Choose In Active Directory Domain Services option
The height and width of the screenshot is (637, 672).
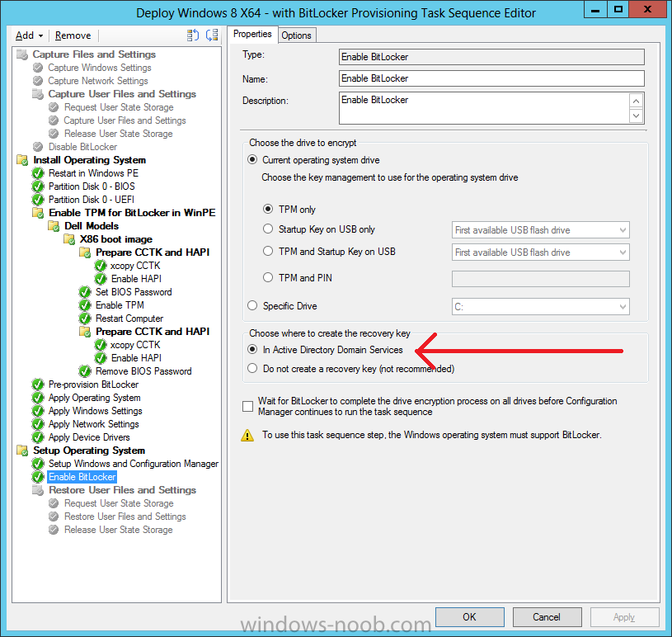(252, 350)
